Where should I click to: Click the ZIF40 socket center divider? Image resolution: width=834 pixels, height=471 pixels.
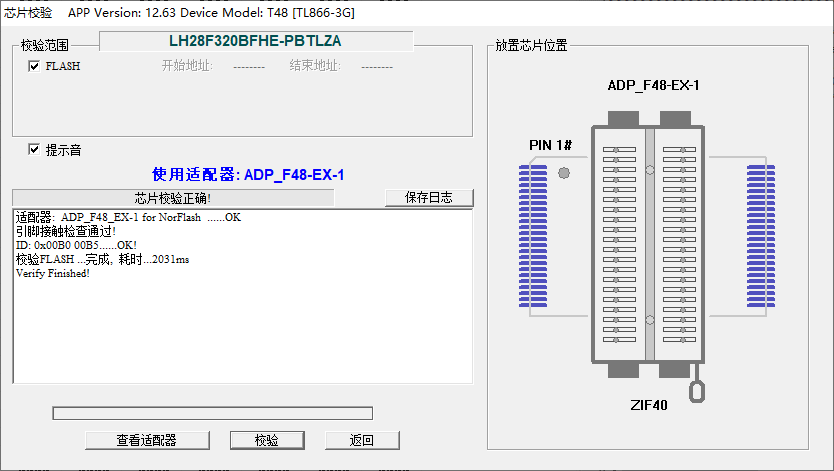coord(649,245)
